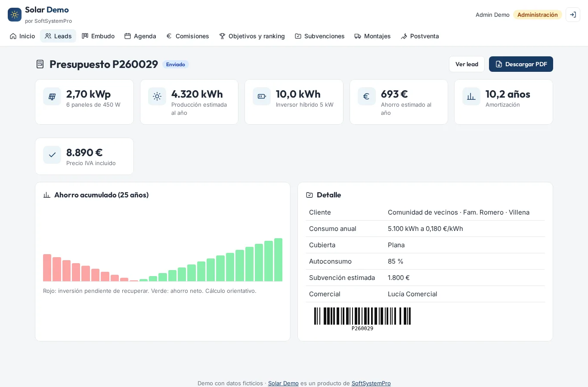The height and width of the screenshot is (387, 588).
Task: Go to the Leads section
Action: pyautogui.click(x=58, y=36)
